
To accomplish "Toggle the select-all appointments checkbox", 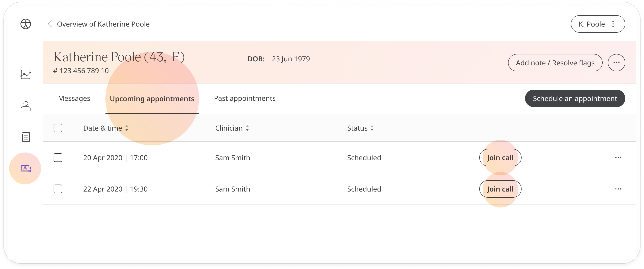I will pos(58,128).
